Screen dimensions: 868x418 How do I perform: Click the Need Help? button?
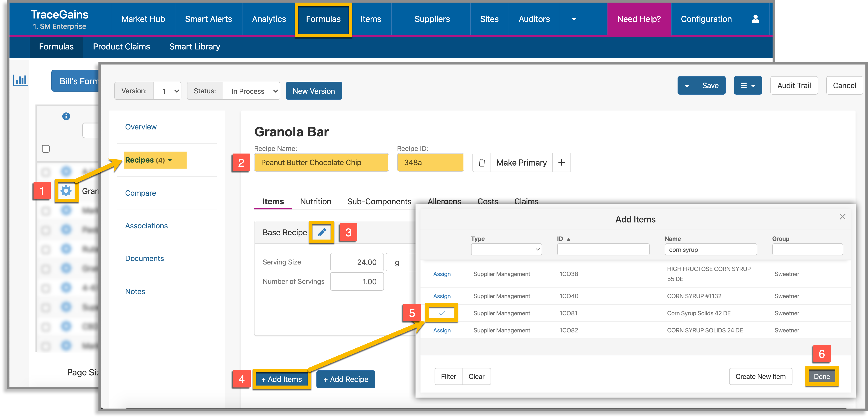point(639,19)
